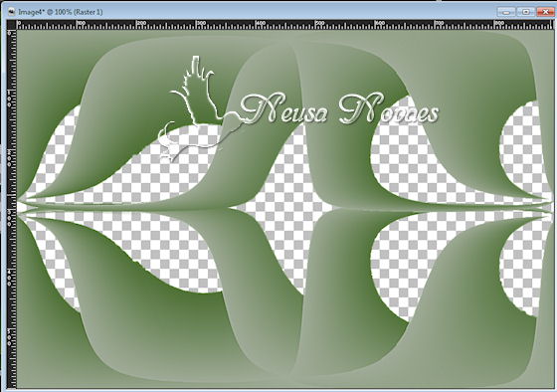Click the ruler origin corner box

(12, 25)
